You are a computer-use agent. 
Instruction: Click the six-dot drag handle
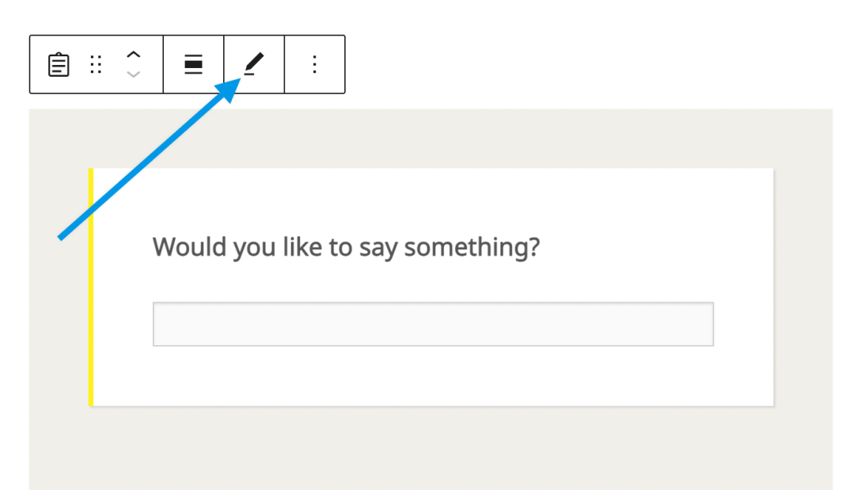(97, 64)
